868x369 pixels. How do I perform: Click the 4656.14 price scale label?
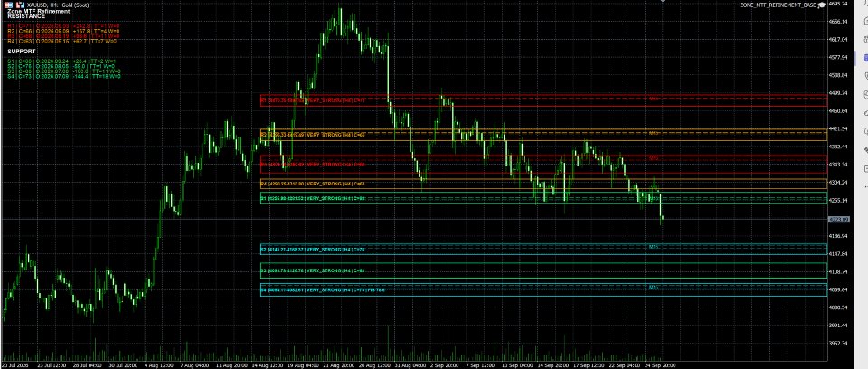pyautogui.click(x=839, y=22)
